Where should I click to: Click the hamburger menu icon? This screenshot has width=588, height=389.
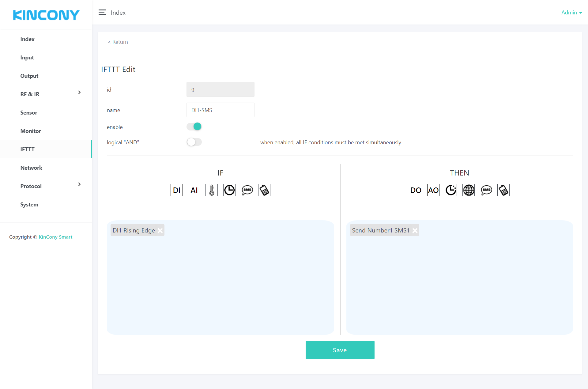point(102,13)
